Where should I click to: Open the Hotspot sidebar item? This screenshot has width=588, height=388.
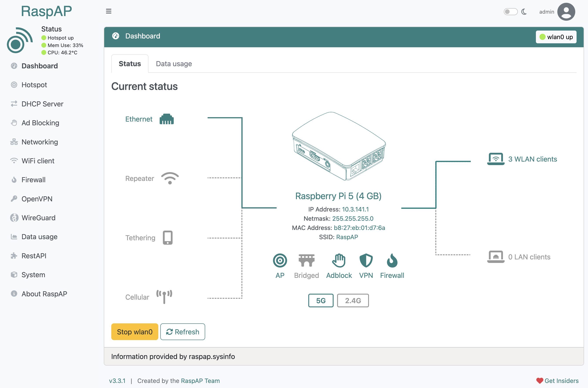(34, 85)
